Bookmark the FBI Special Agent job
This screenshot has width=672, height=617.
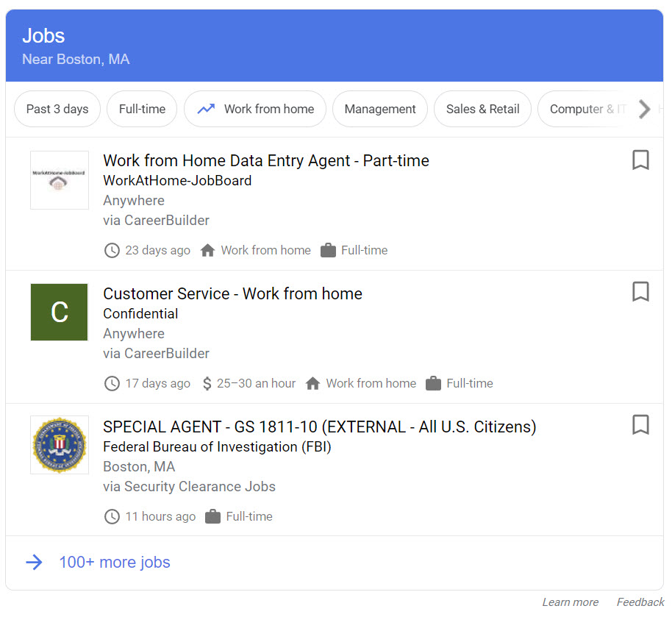(x=640, y=425)
